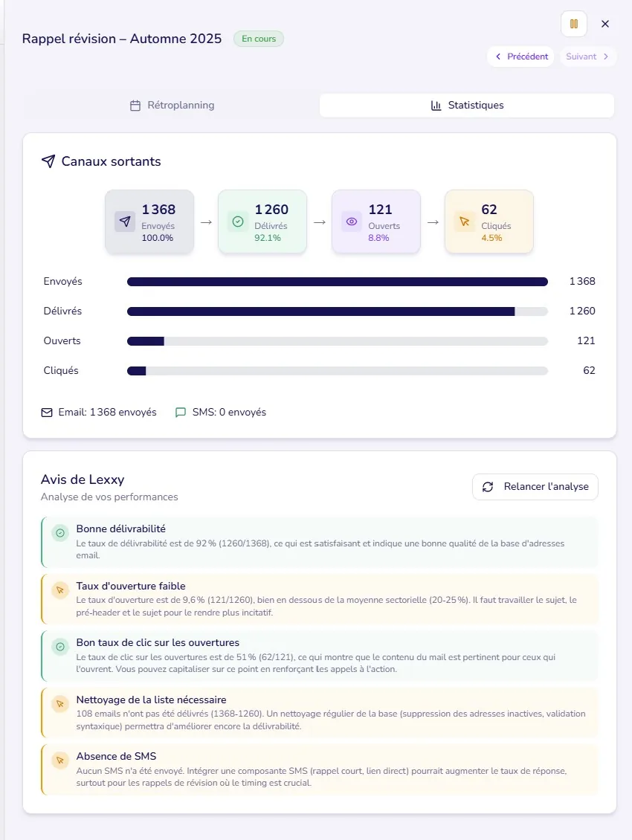The height and width of the screenshot is (840, 632).
Task: Click the 8.8% value in Ouverts card
Action: coord(378,238)
